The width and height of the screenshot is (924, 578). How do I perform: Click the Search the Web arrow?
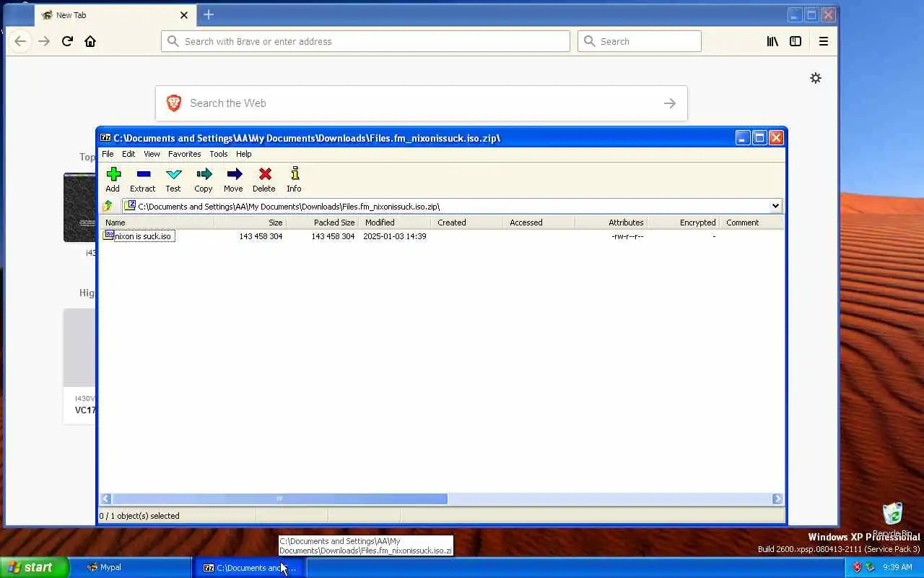click(x=670, y=103)
